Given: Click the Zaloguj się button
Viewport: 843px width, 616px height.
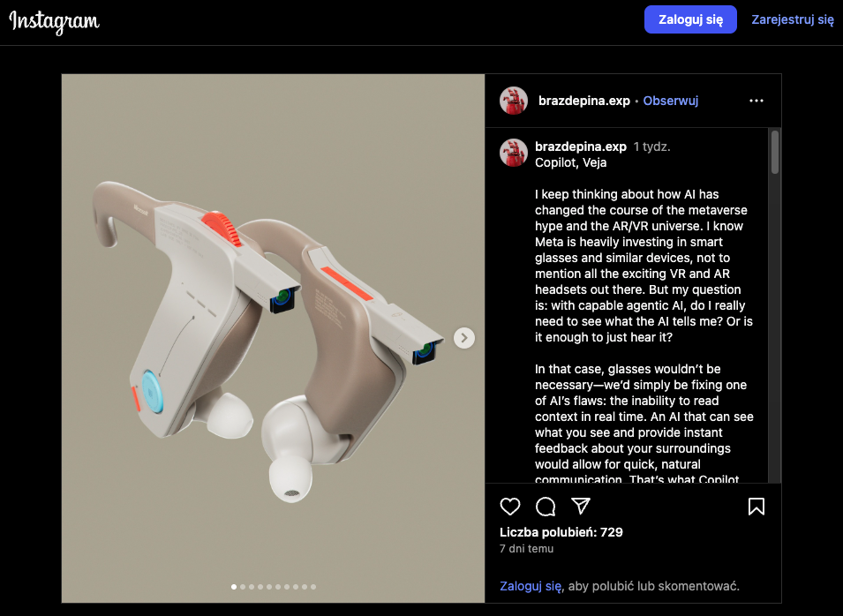Looking at the screenshot, I should [x=690, y=19].
